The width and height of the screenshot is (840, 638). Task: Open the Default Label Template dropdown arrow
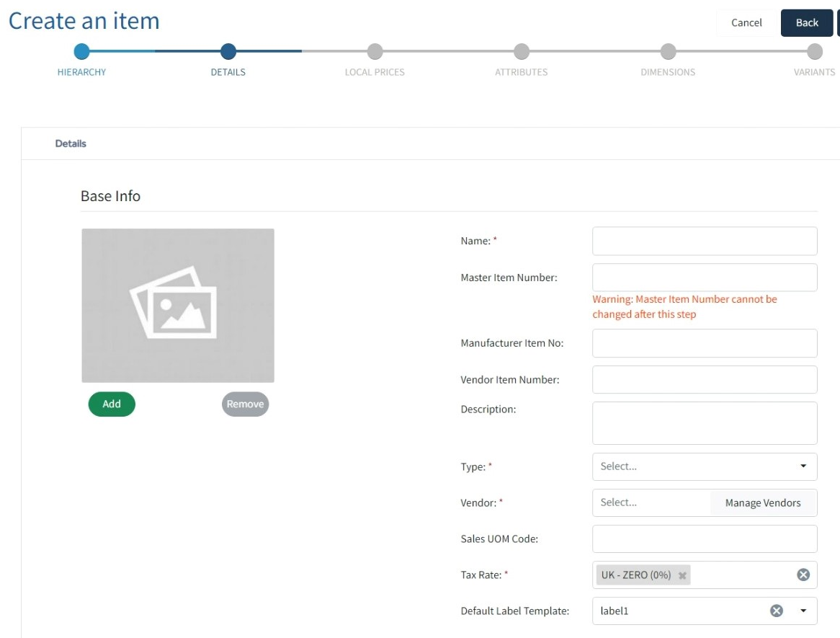[x=803, y=611]
